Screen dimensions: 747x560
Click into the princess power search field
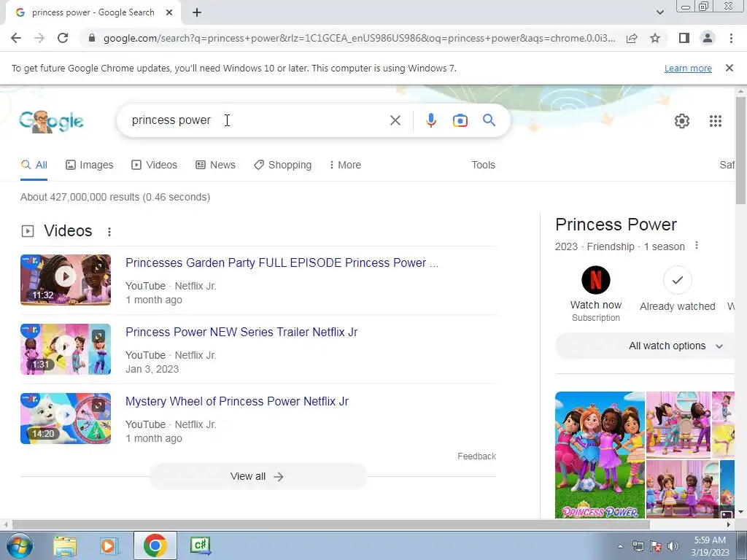pos(258,120)
